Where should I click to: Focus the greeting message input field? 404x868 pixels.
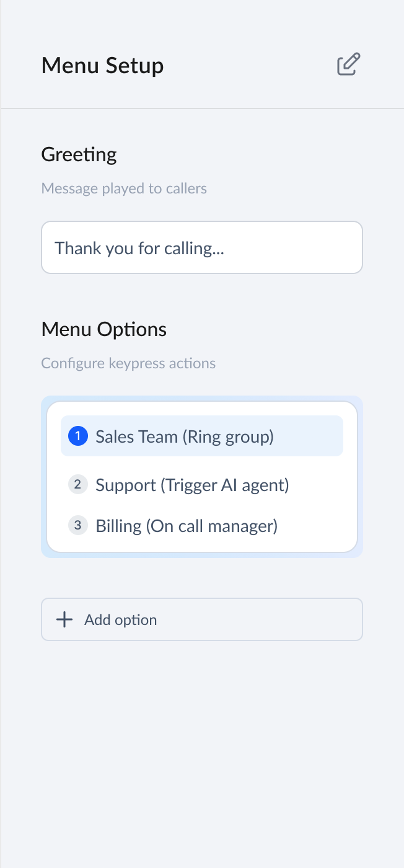201,247
